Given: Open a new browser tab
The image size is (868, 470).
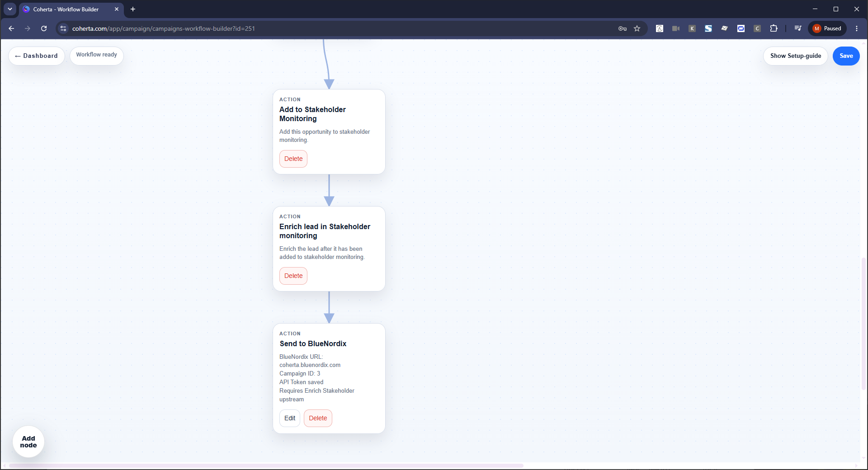Looking at the screenshot, I should click(133, 9).
